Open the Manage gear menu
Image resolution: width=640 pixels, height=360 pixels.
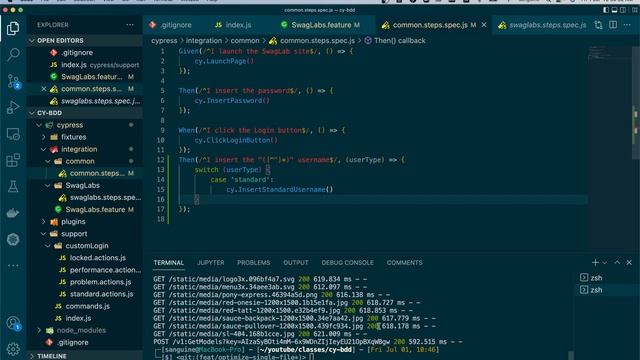point(13,349)
